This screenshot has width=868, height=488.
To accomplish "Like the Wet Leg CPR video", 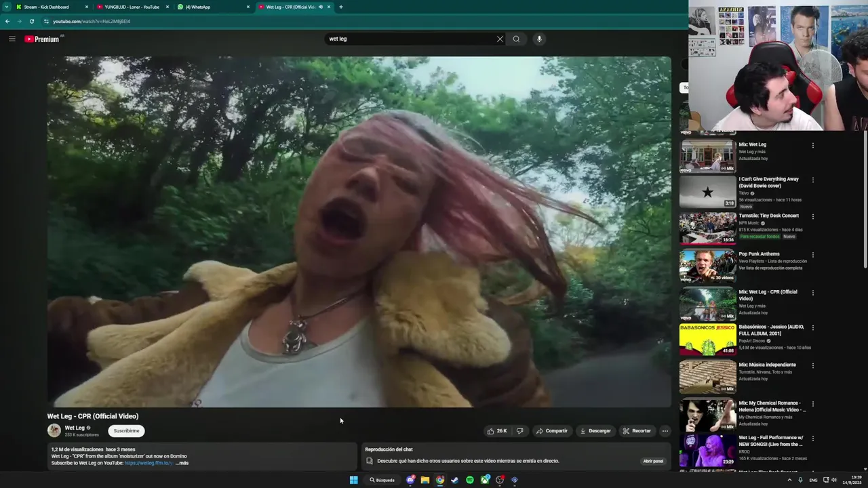I will 497,431.
